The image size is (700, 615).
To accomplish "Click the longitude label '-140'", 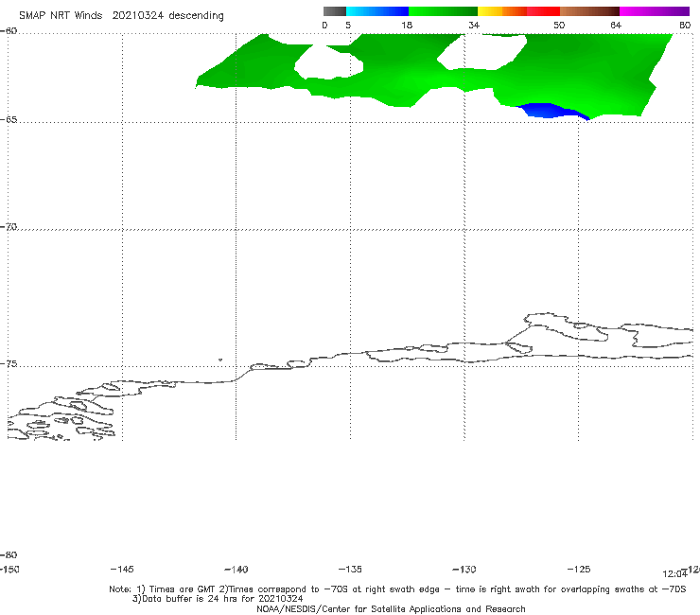I will 236,570.
